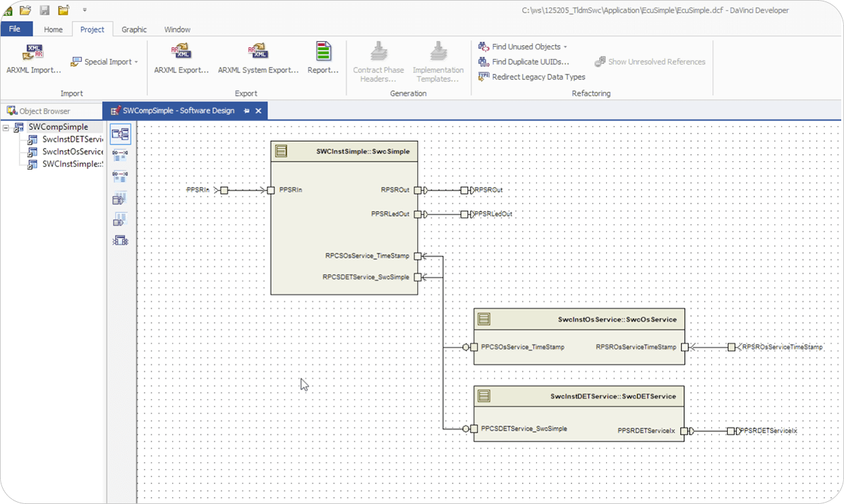The height and width of the screenshot is (504, 844).
Task: Collapse the SWCompSimple tree node
Action: point(6,127)
